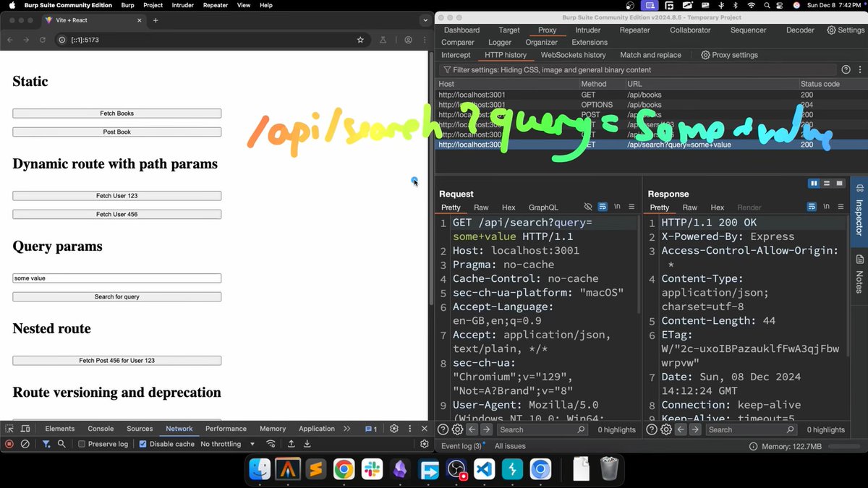Open network panel settings gear at the right end
The width and height of the screenshot is (868, 488).
pyautogui.click(x=425, y=444)
